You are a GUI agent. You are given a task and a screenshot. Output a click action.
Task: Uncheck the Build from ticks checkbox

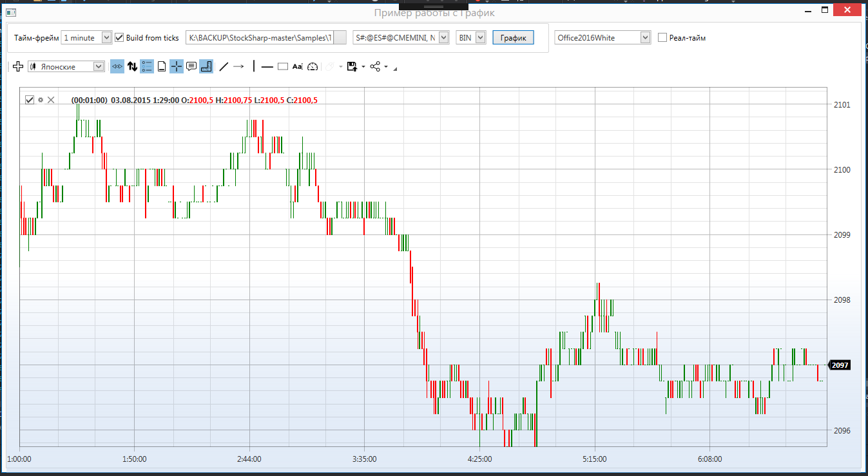coord(119,38)
